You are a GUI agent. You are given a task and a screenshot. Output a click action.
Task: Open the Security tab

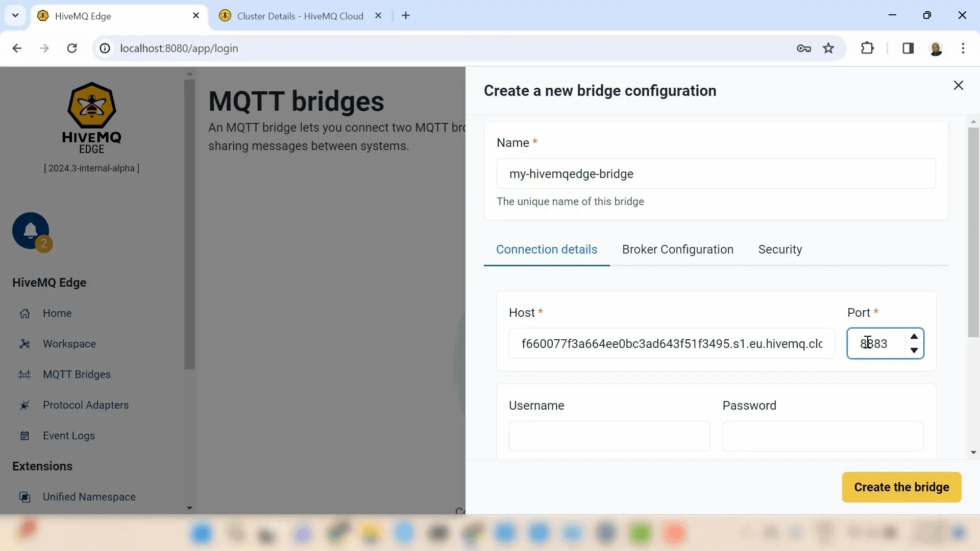pos(780,249)
